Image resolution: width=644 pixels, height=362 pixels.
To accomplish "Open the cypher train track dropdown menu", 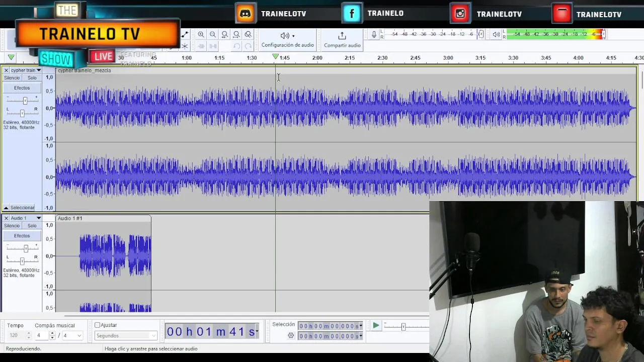I will pos(38,70).
